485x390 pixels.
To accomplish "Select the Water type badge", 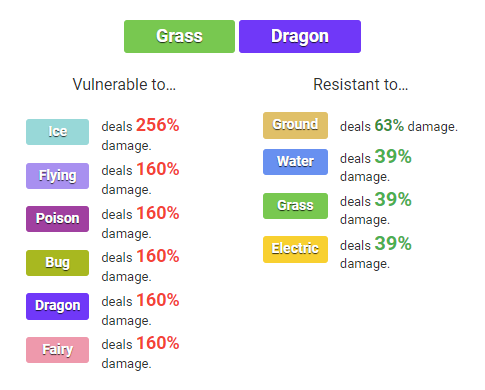I will pos(295,162).
